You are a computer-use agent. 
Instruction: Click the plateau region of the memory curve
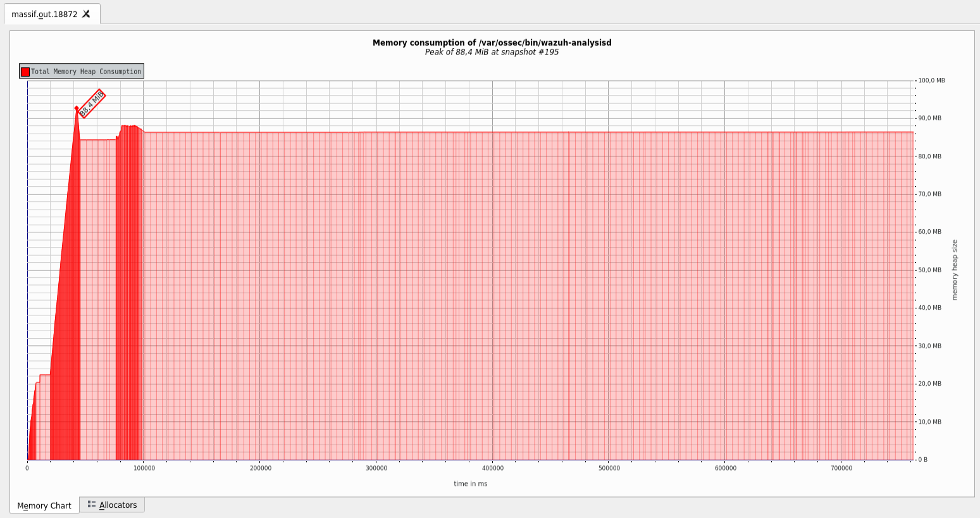[x=506, y=133]
